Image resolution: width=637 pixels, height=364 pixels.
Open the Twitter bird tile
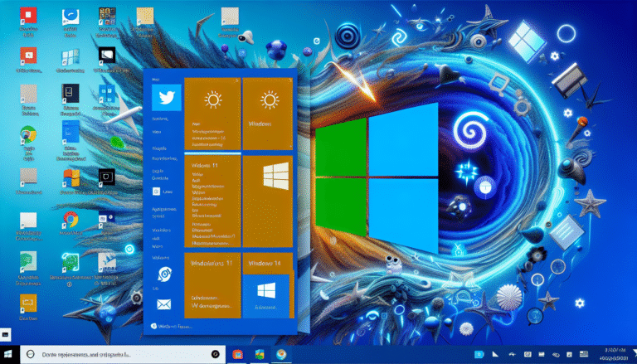coord(167,98)
